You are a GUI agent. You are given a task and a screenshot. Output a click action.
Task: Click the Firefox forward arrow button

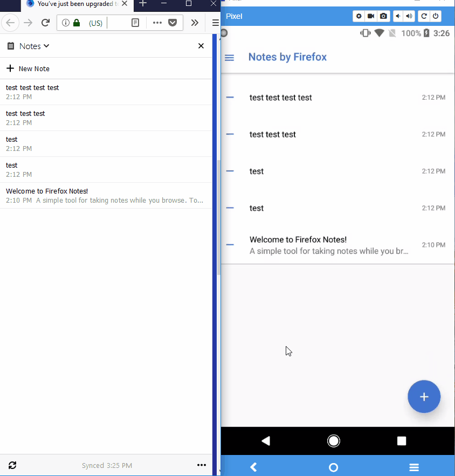pyautogui.click(x=28, y=23)
